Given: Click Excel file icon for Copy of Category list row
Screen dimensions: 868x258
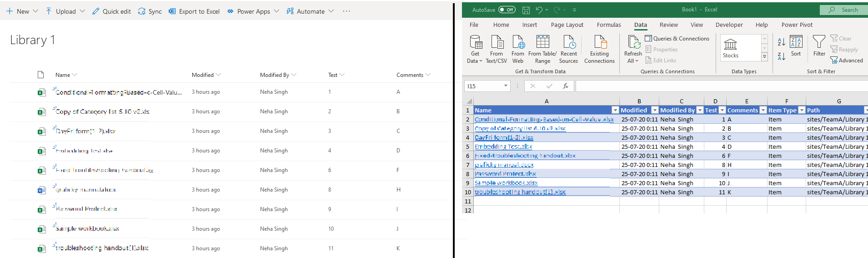Looking at the screenshot, I should [x=41, y=112].
